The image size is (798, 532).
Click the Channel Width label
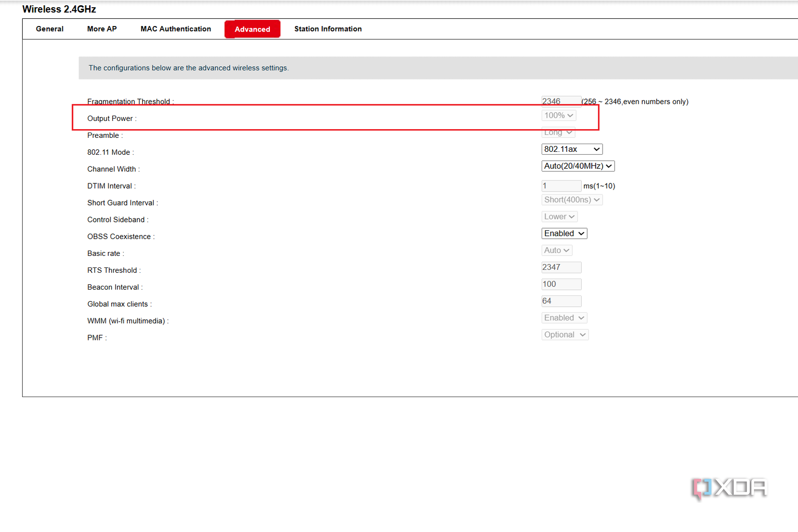click(x=113, y=169)
